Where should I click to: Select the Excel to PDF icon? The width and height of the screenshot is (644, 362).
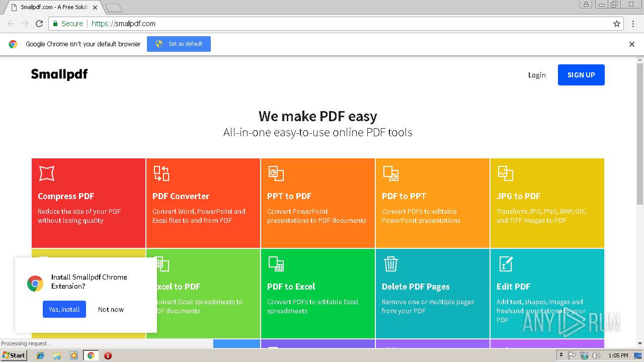(x=162, y=264)
